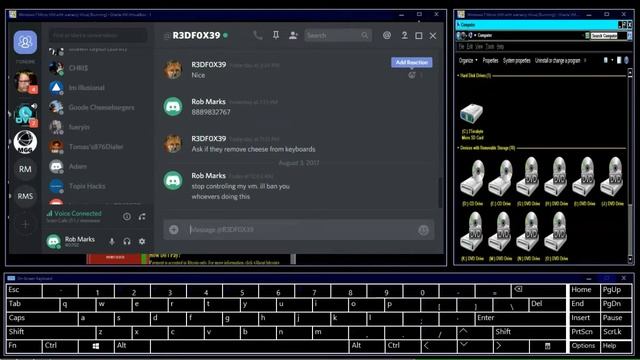
Task: Click backspace key on On-Screen Keyboard
Action: [x=538, y=290]
